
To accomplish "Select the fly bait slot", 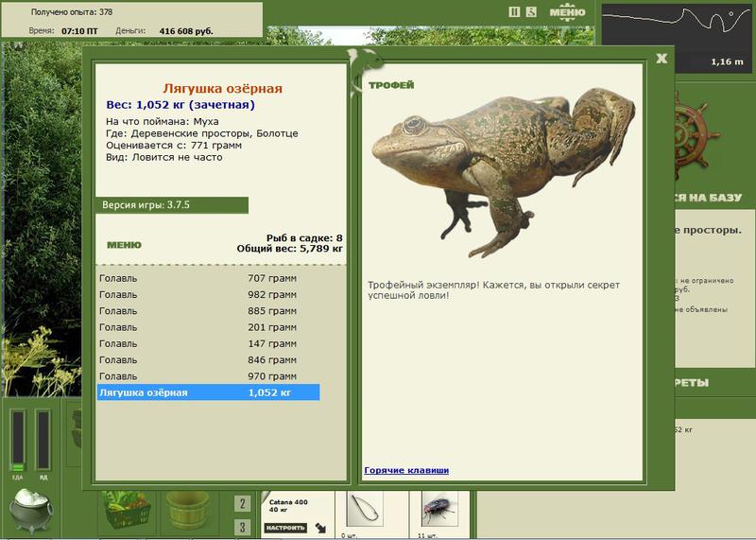I will coord(439,510).
